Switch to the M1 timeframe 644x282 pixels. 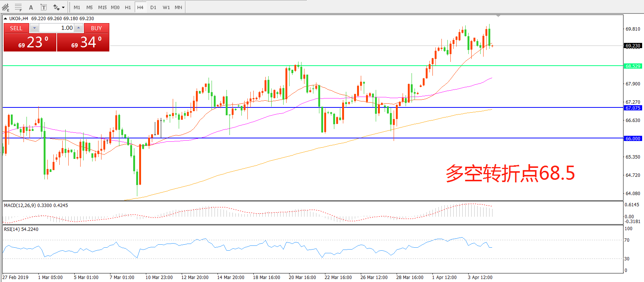[x=77, y=7]
